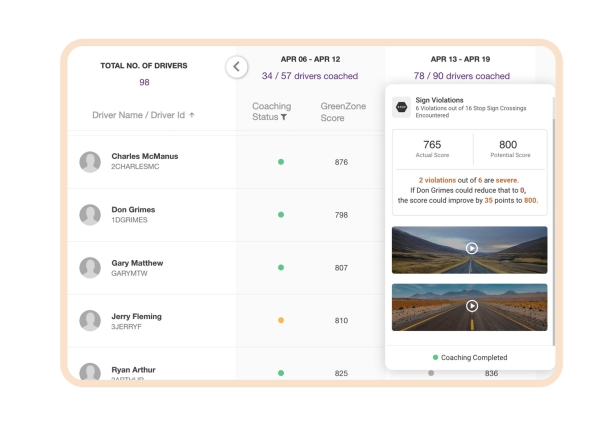
Task: Play the second violation video
Action: (471, 306)
